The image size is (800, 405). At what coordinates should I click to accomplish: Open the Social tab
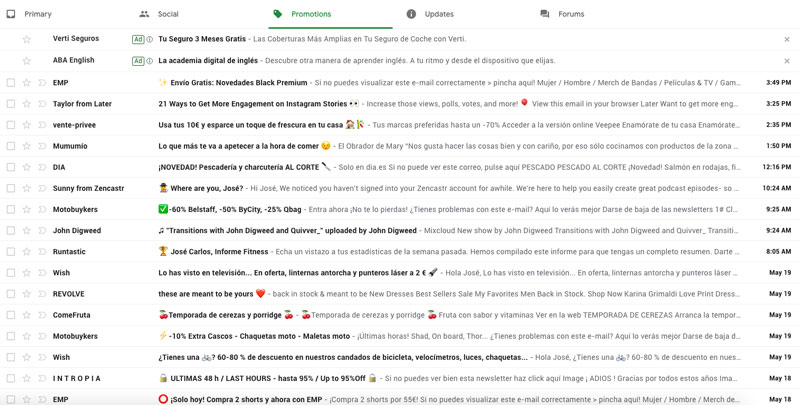pyautogui.click(x=167, y=14)
